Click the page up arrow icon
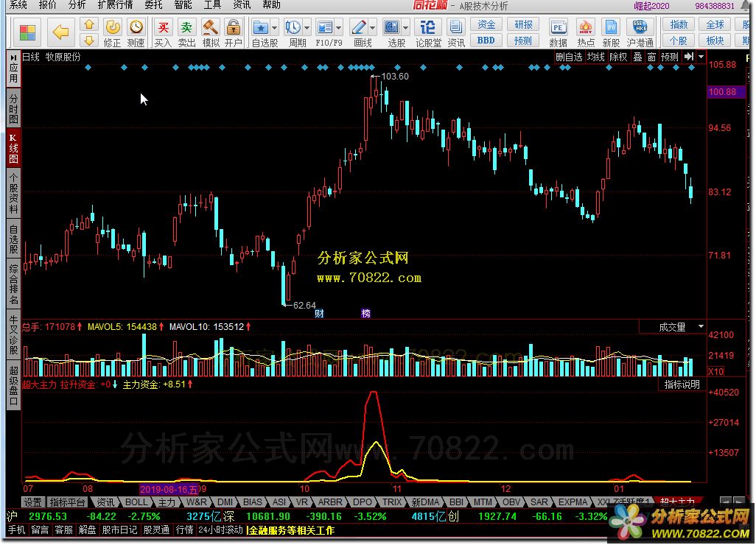This screenshot has width=756, height=545. (x=88, y=24)
